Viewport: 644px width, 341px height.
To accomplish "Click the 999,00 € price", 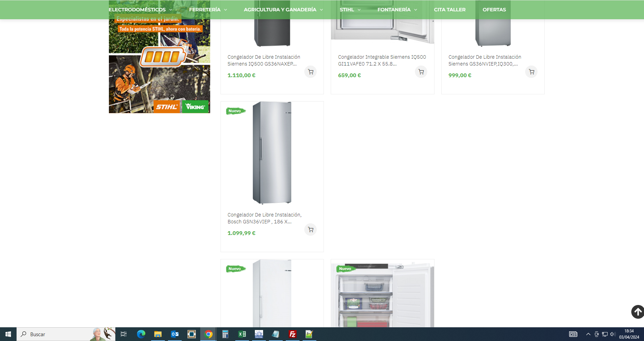I will coord(460,75).
